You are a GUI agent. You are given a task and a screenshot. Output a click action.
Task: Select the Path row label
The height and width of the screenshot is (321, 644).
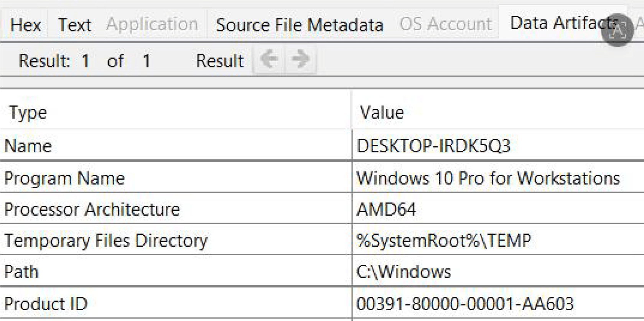coord(21,272)
